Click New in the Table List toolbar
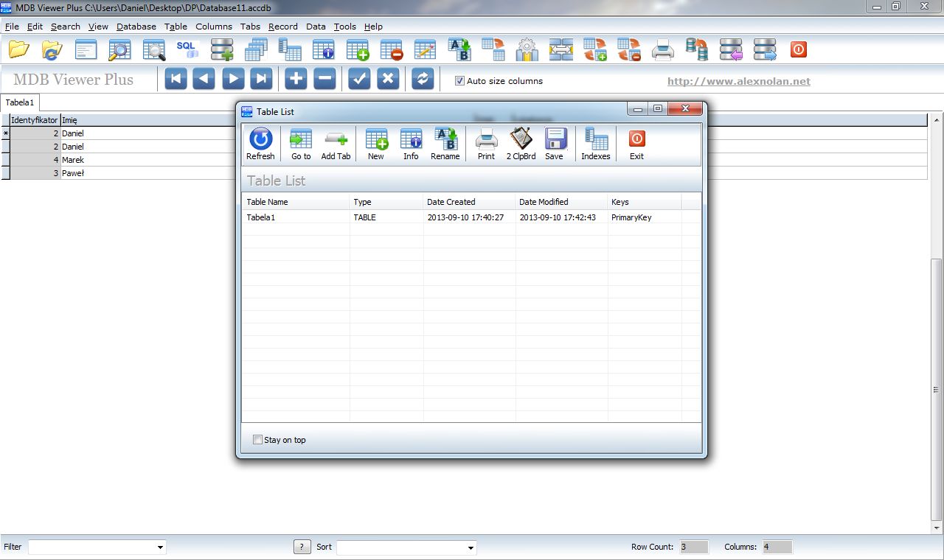944x560 pixels. pos(376,144)
